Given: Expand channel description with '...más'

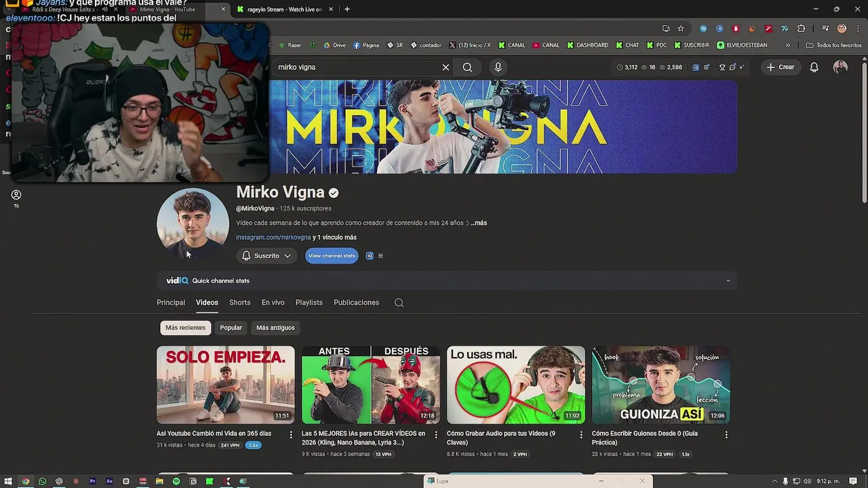Looking at the screenshot, I should tap(479, 223).
